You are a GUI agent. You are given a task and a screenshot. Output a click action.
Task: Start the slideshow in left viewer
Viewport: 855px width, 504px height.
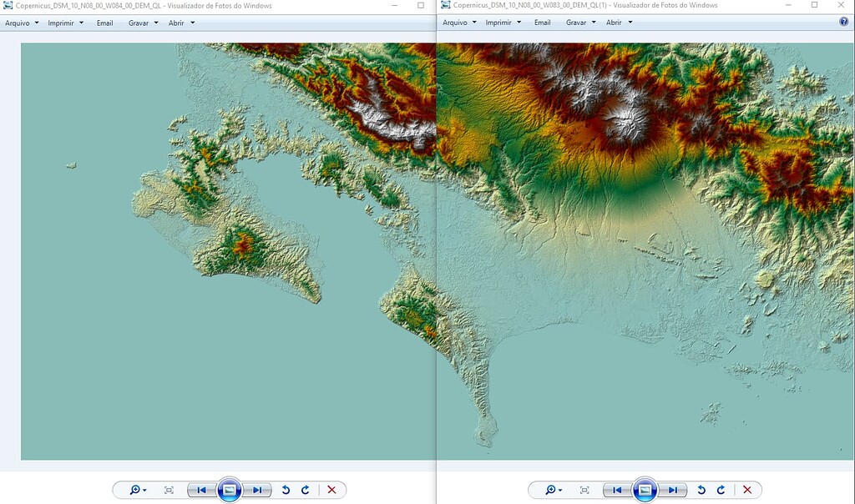pyautogui.click(x=229, y=490)
